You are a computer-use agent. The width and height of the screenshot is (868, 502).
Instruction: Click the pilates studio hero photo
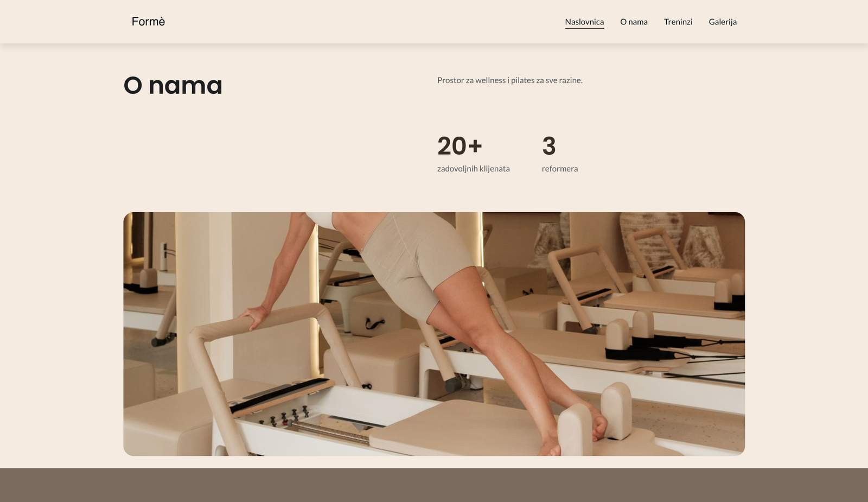[434, 334]
